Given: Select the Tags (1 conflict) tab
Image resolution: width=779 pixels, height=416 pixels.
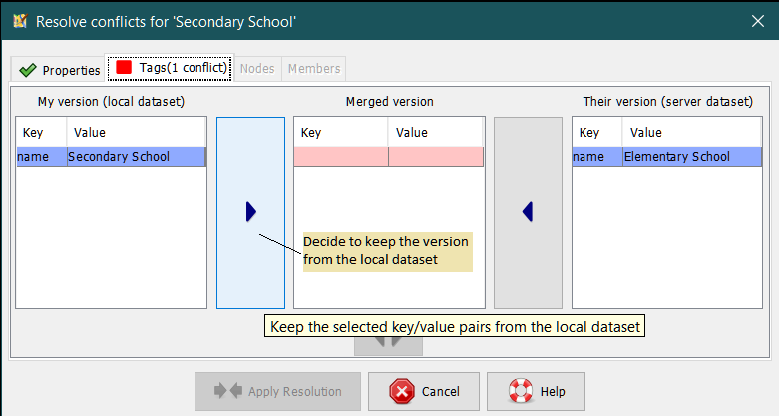Looking at the screenshot, I should tap(172, 68).
